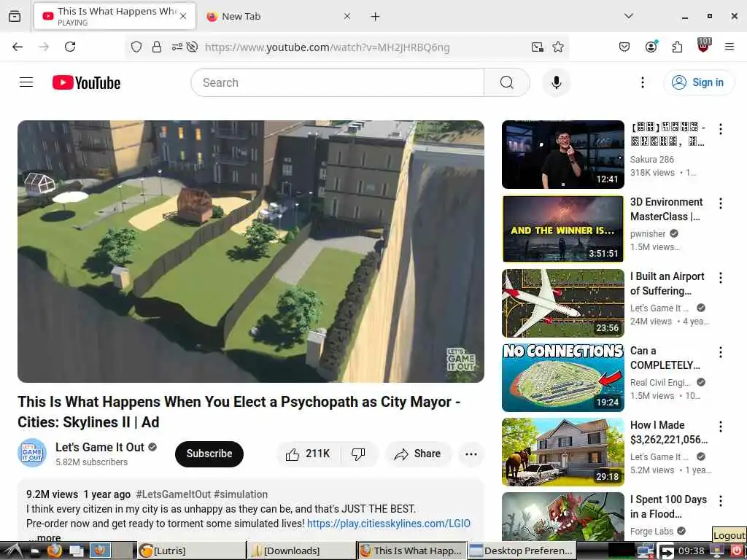Select This Is What Happ... taskbar entry

pyautogui.click(x=411, y=551)
